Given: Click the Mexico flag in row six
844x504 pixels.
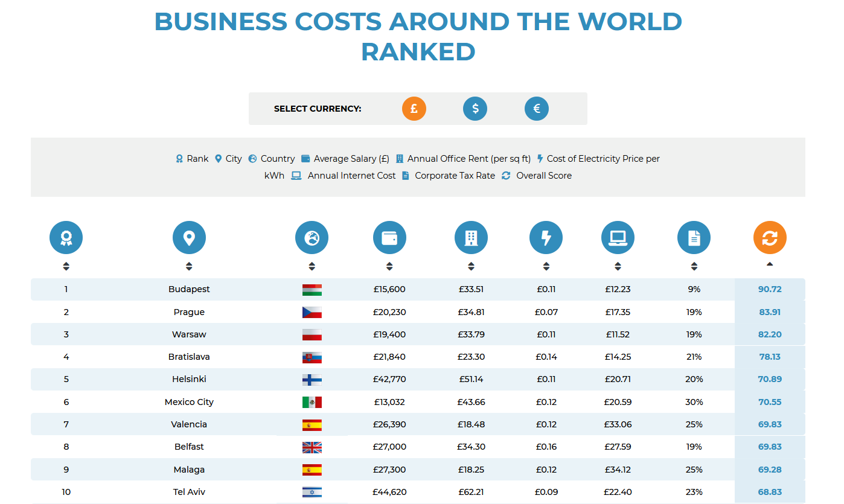Looking at the screenshot, I should [x=312, y=402].
